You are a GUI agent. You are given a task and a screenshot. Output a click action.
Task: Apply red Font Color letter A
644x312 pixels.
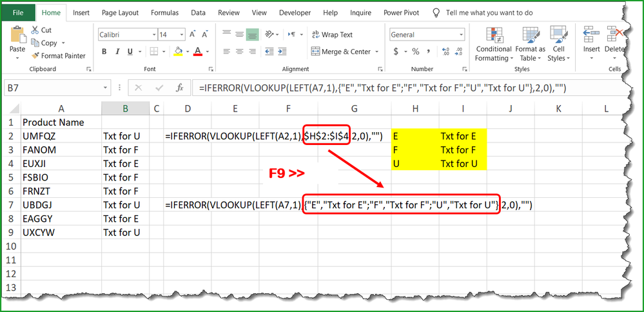tap(198, 52)
